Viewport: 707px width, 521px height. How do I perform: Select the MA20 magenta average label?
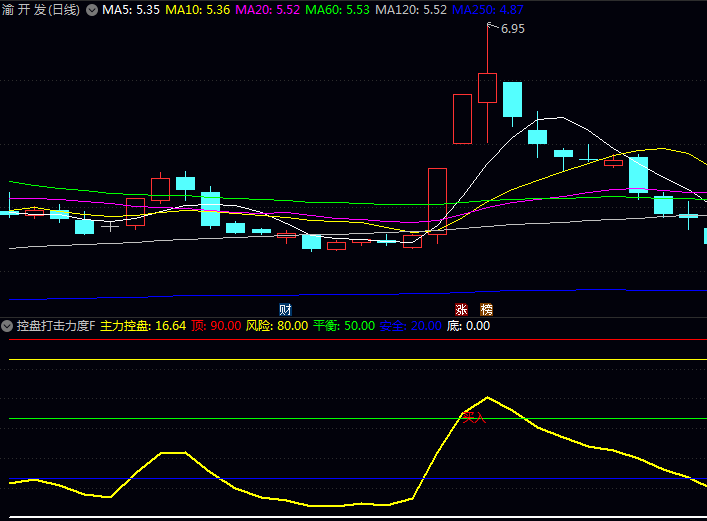(x=266, y=10)
